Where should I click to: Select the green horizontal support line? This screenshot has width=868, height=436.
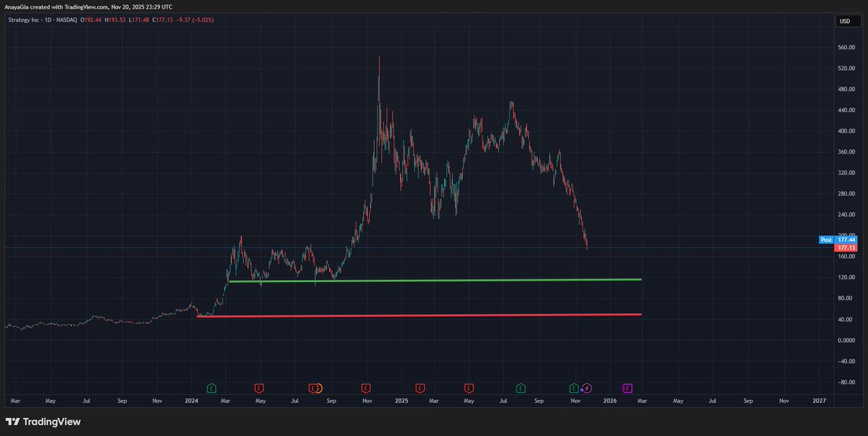tap(434, 281)
